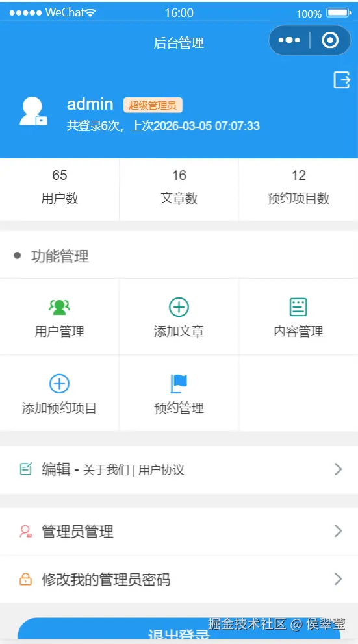Open 管理员管理 text link
Image resolution: width=358 pixels, height=644 pixels.
coord(77,532)
